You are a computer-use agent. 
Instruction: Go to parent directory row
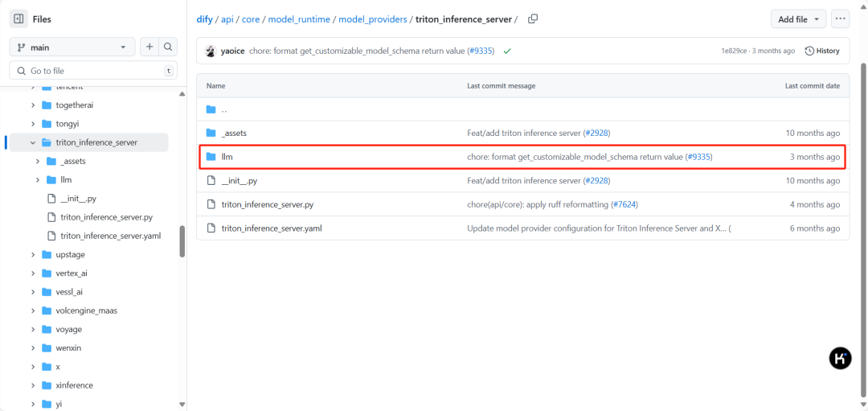(522, 109)
